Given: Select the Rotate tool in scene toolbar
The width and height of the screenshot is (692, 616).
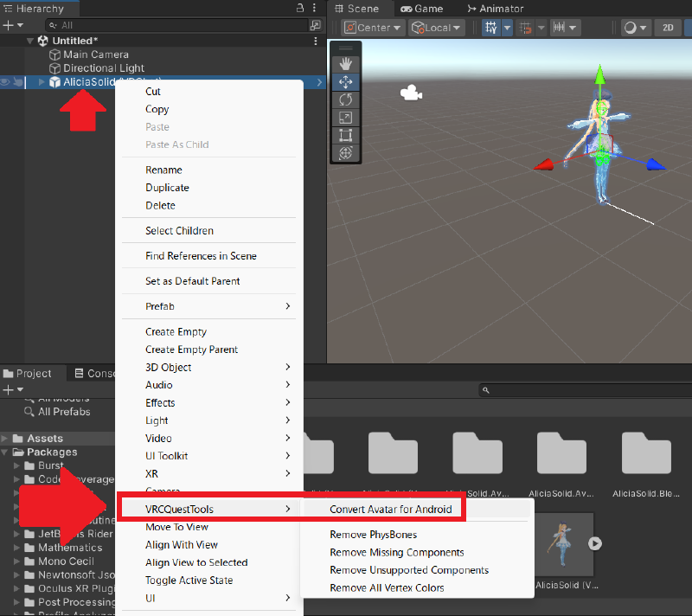Looking at the screenshot, I should point(346,99).
